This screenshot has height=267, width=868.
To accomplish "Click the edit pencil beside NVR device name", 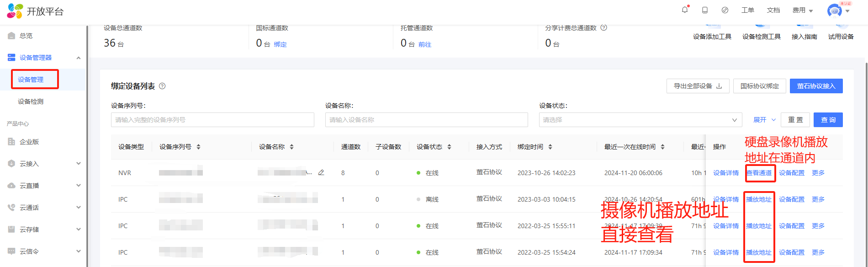I will [x=321, y=173].
